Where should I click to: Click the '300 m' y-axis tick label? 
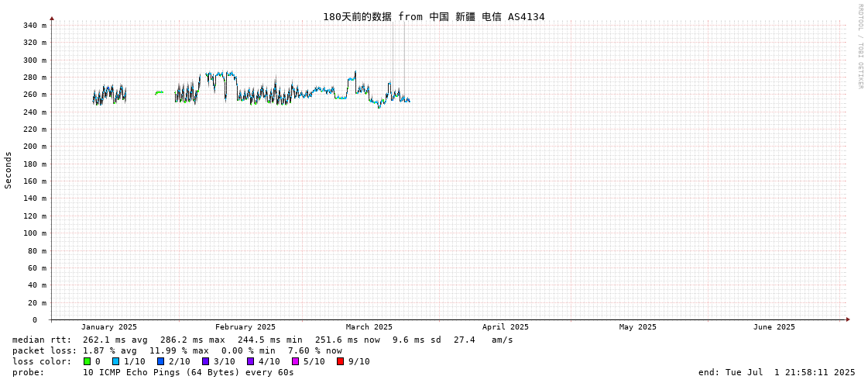35,60
